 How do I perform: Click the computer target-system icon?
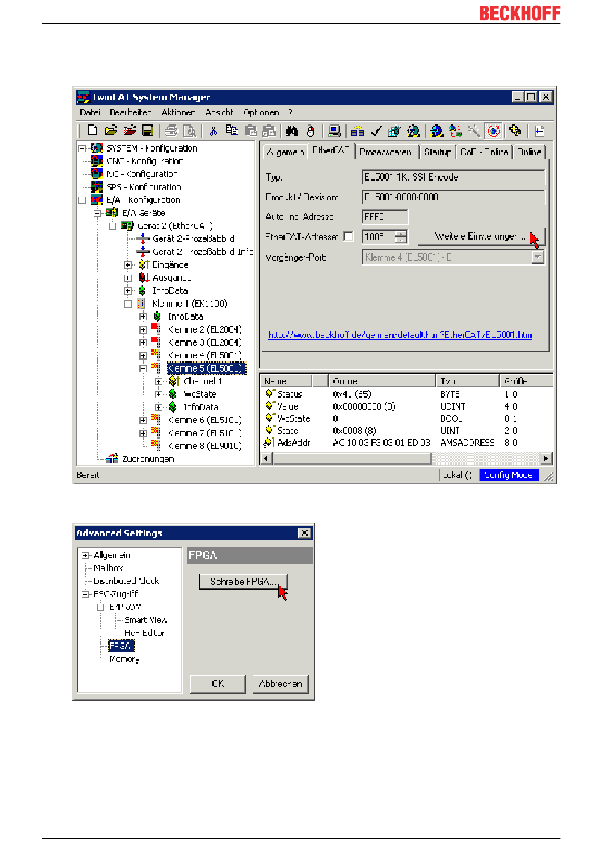(x=334, y=131)
